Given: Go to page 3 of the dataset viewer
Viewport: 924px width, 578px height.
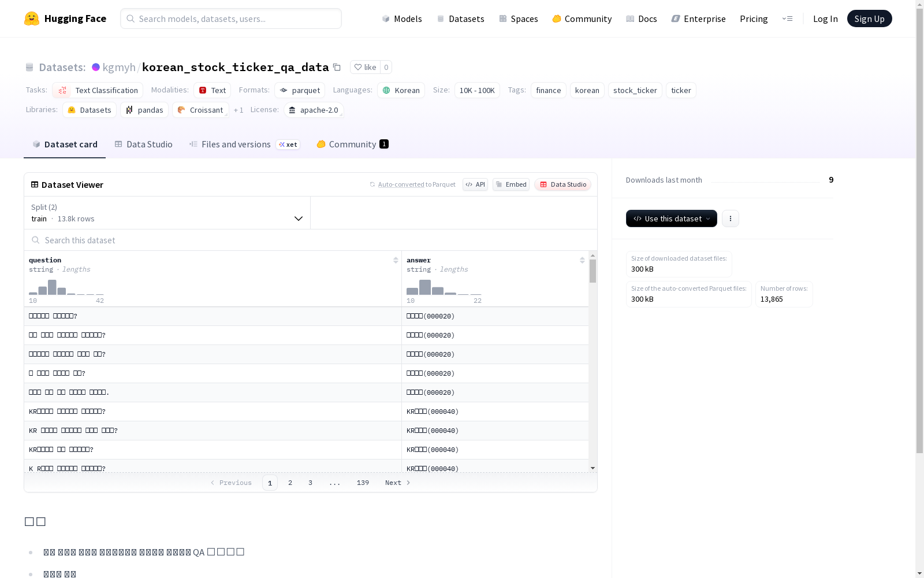Looking at the screenshot, I should coord(310,483).
